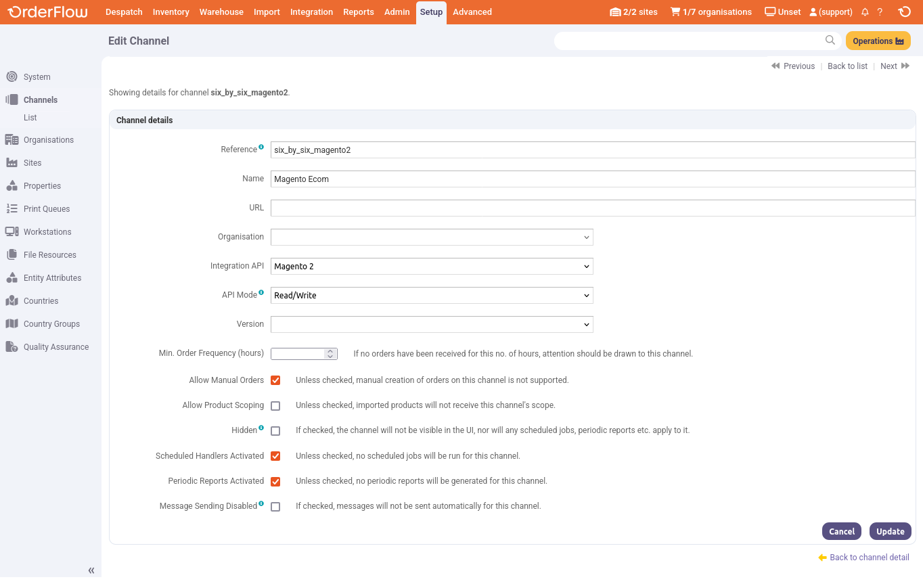The width and height of the screenshot is (923, 588).
Task: Uncheck Allow Manual Orders
Action: 275,380
